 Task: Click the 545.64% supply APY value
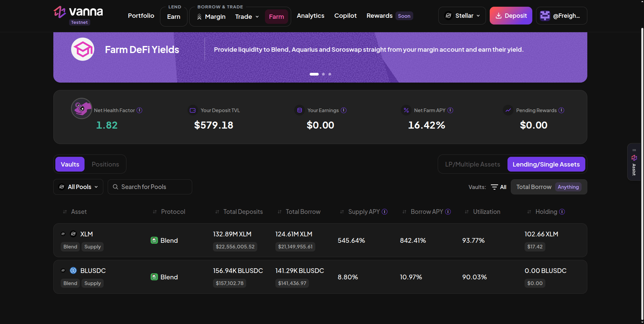point(351,240)
